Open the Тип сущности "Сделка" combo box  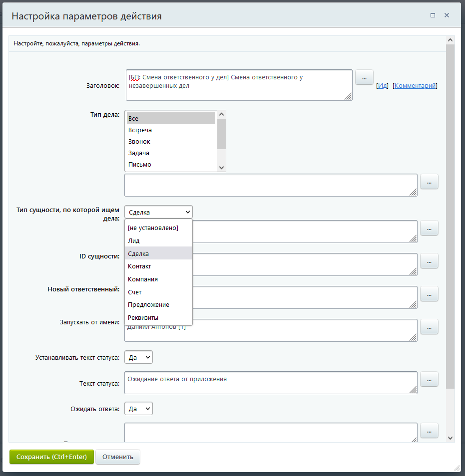tap(158, 212)
